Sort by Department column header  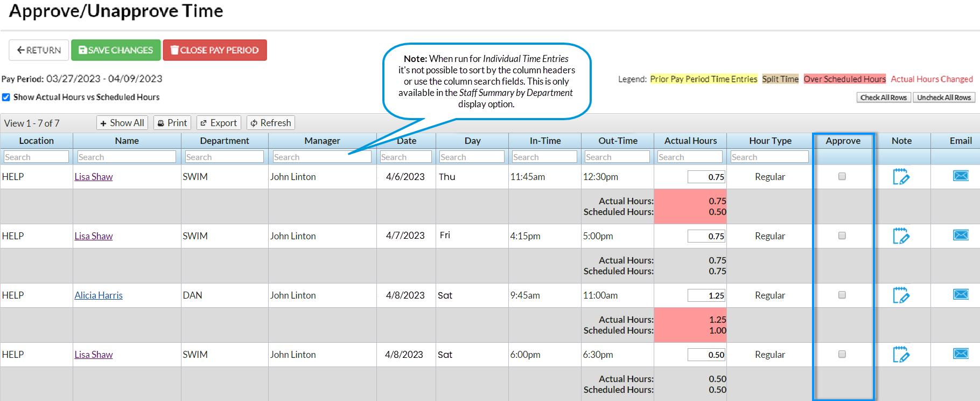coord(225,141)
